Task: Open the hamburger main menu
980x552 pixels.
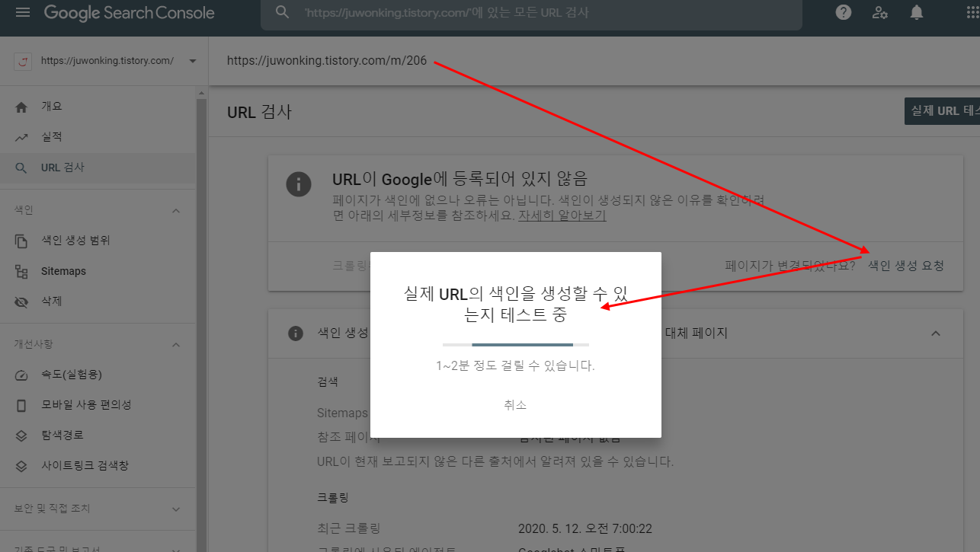Action: pyautogui.click(x=23, y=12)
